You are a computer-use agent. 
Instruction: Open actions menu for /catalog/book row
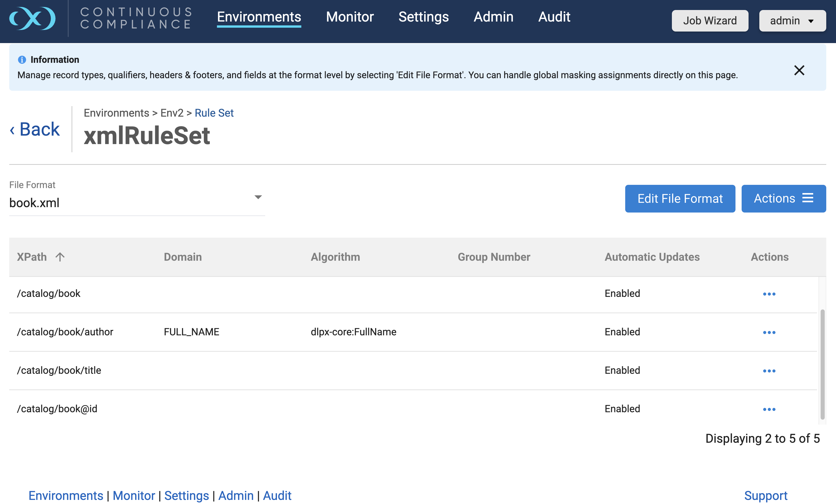(x=769, y=294)
